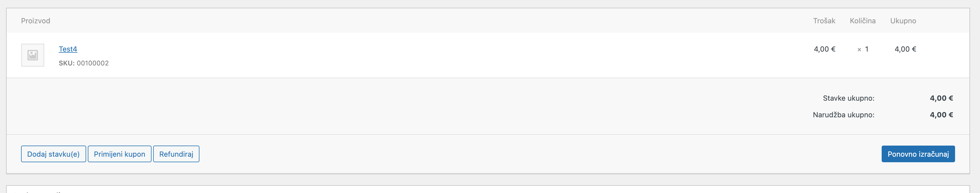Viewport: 980px width, 193px height.
Task: Click the line total 4,00 €
Action: [x=905, y=49]
